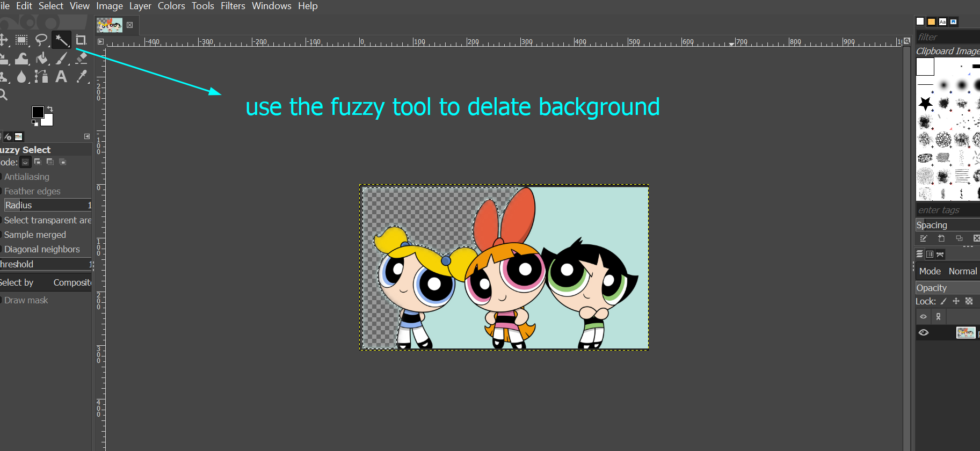Viewport: 980px width, 451px height.
Task: Set selection mode to Replace
Action: pyautogui.click(x=25, y=162)
